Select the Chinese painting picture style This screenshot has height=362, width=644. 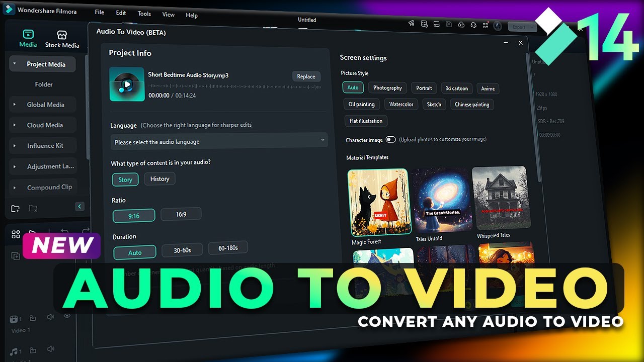point(472,105)
